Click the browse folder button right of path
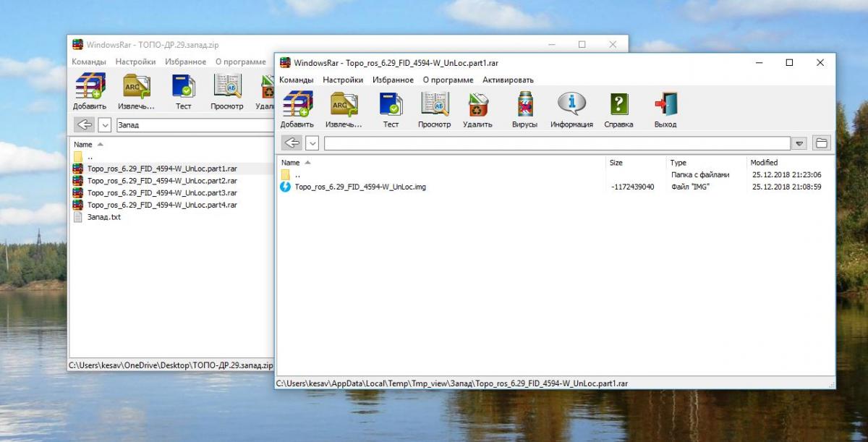This screenshot has height=442, width=868. click(x=822, y=143)
